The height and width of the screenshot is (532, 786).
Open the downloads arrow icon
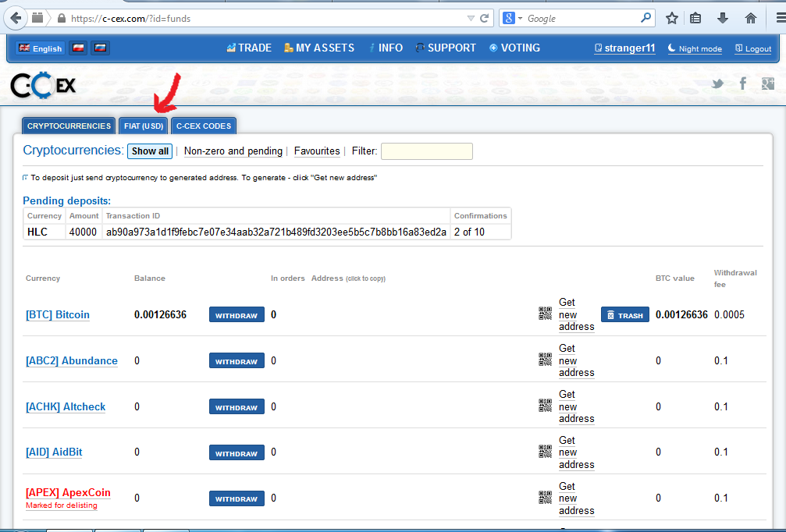[x=722, y=19]
